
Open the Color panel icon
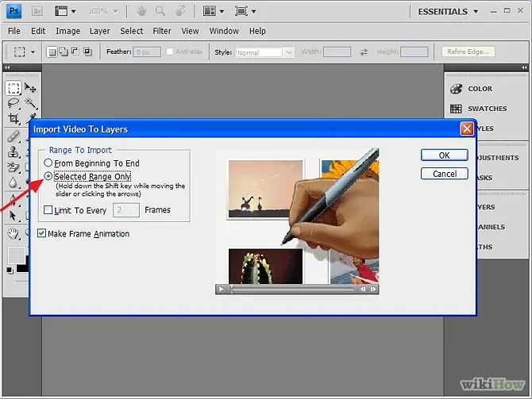point(456,89)
